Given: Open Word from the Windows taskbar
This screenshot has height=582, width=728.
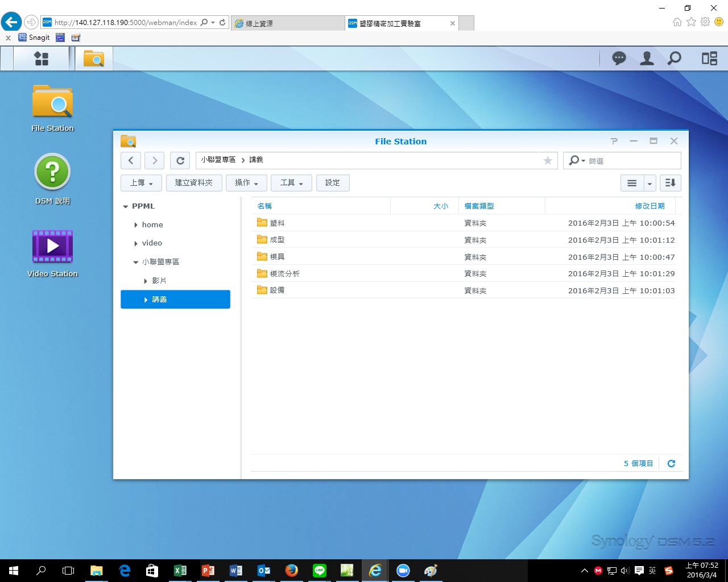Looking at the screenshot, I should [236, 570].
